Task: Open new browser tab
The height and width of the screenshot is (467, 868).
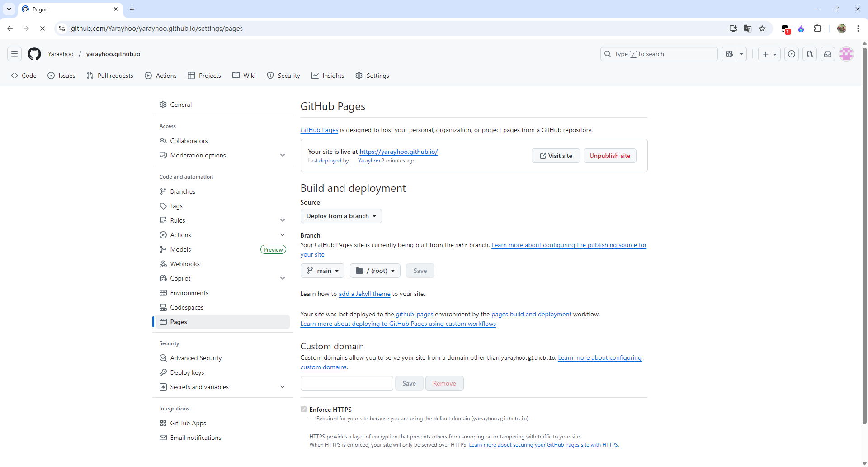Action: point(132,9)
